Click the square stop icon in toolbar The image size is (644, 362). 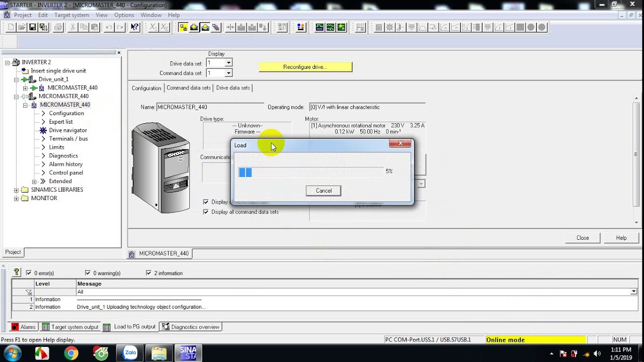[x=520, y=27]
